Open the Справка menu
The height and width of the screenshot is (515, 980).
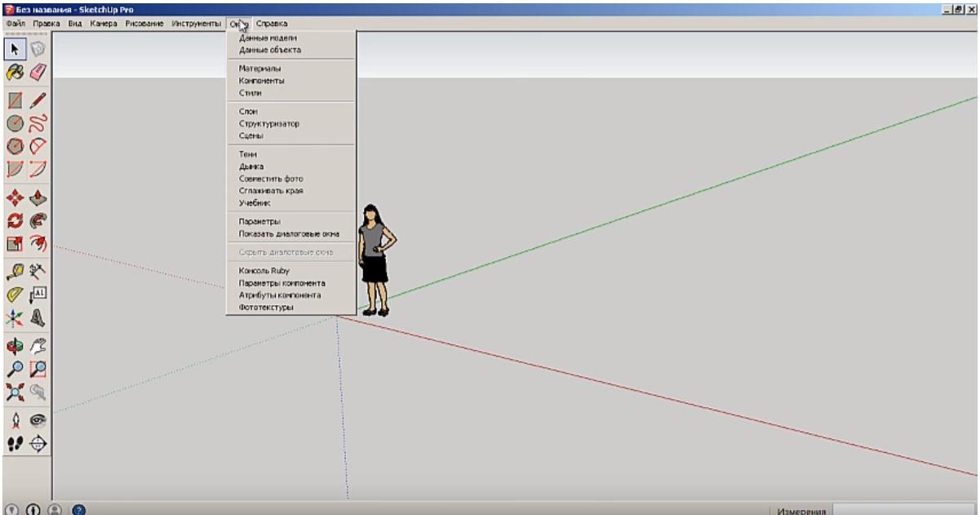tap(271, 24)
